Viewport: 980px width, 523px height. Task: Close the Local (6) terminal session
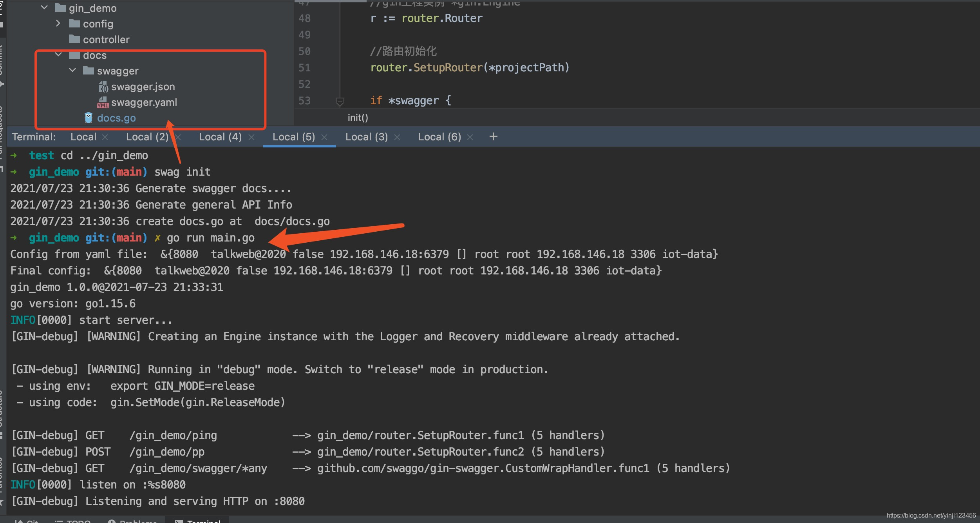pyautogui.click(x=470, y=137)
